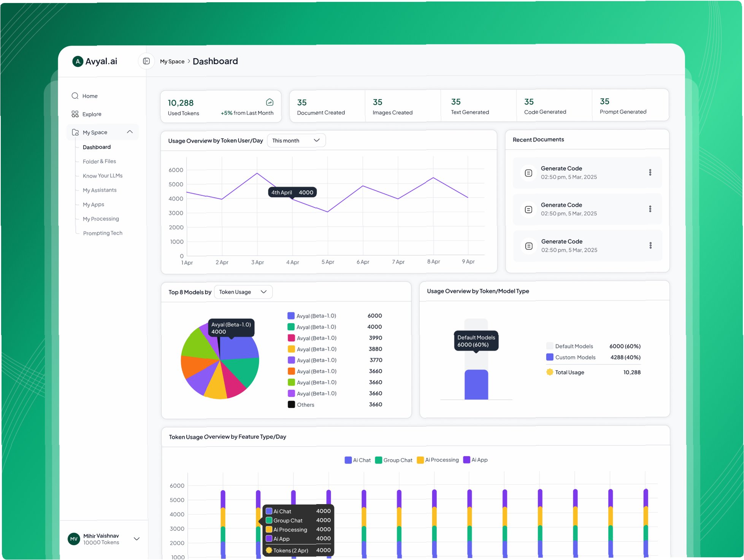
Task: Click the Home search-style icon
Action: (75, 96)
